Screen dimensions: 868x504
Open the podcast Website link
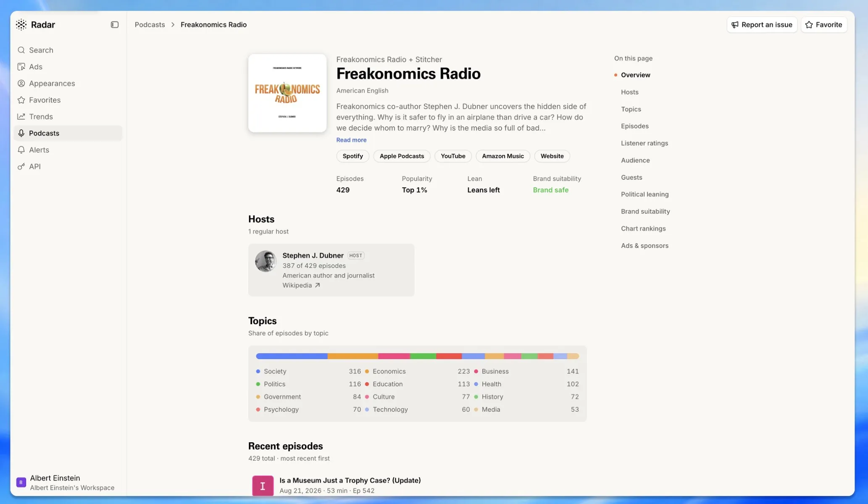pos(552,156)
